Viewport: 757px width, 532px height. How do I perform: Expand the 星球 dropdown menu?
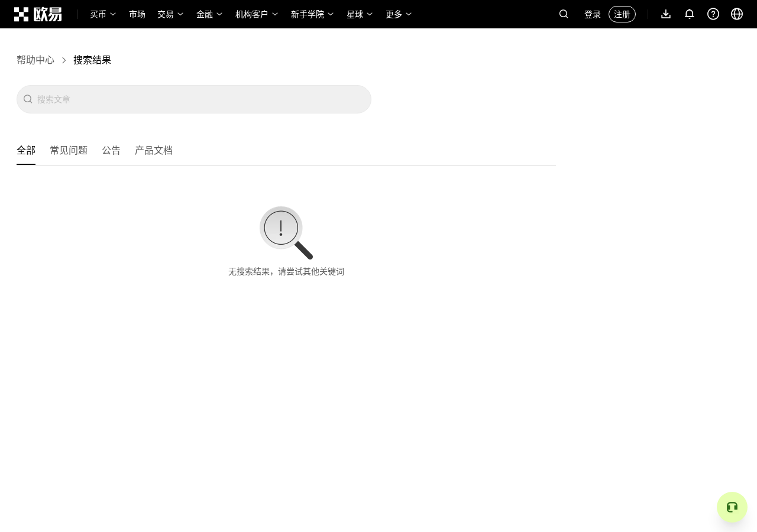tap(360, 14)
